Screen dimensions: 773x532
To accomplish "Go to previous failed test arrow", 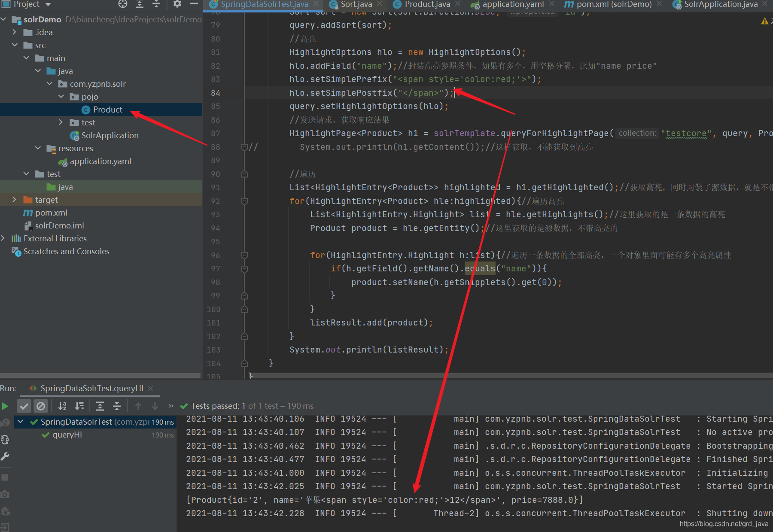I will (x=138, y=406).
